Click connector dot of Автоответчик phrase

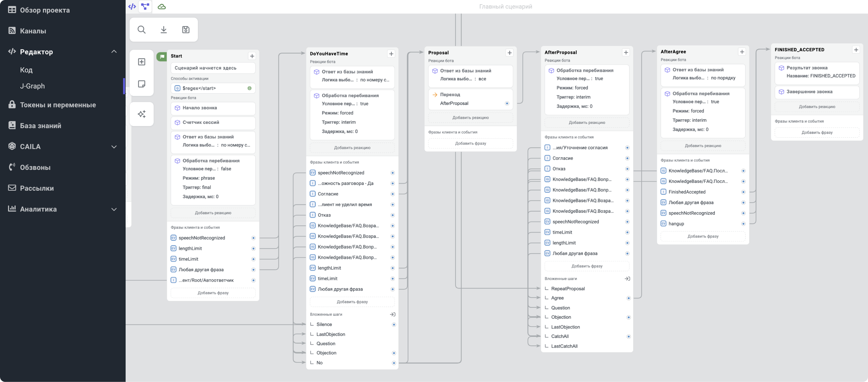pos(253,280)
